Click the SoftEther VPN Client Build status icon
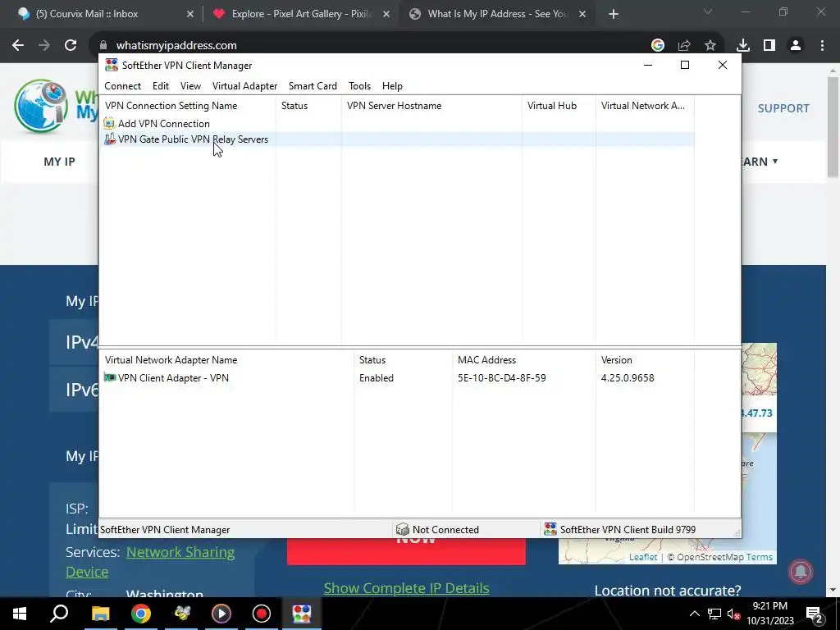 click(x=550, y=530)
